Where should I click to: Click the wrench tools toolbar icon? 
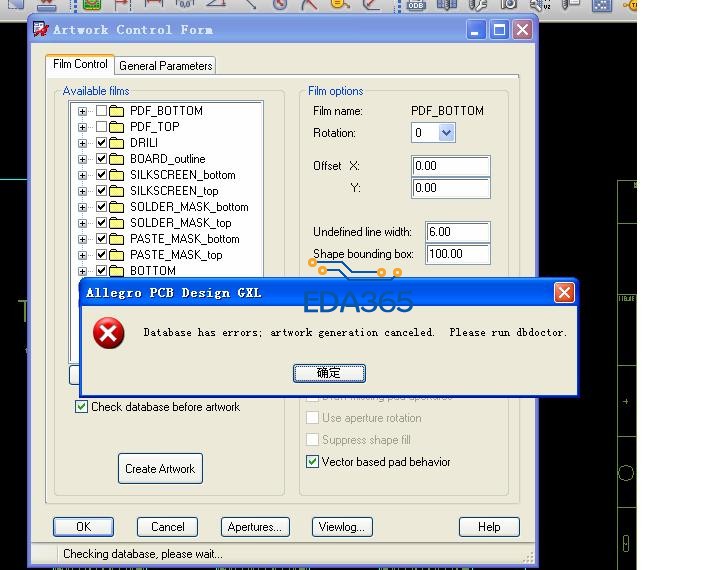click(477, 5)
